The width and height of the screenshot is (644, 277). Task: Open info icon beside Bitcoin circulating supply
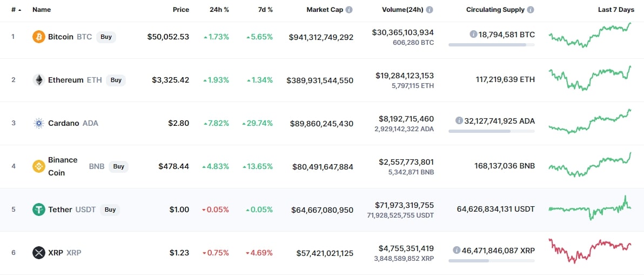[473, 34]
